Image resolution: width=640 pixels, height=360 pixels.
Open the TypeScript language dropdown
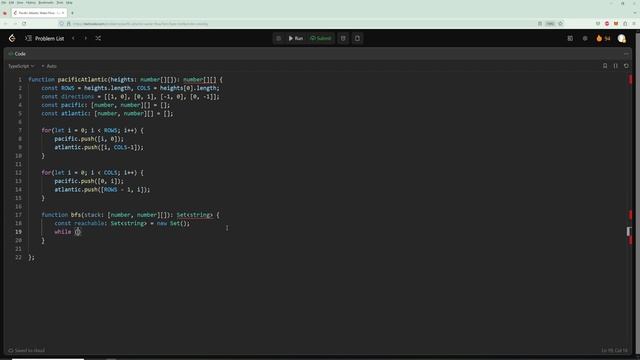tap(21, 66)
